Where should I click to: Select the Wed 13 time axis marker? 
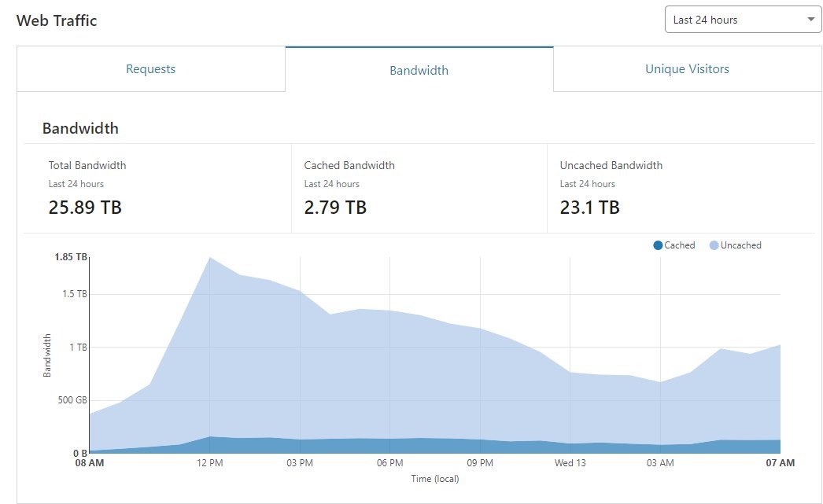570,463
